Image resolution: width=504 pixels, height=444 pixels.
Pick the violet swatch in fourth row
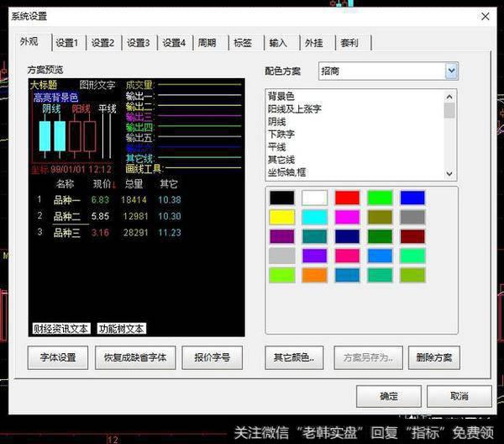tap(314, 256)
